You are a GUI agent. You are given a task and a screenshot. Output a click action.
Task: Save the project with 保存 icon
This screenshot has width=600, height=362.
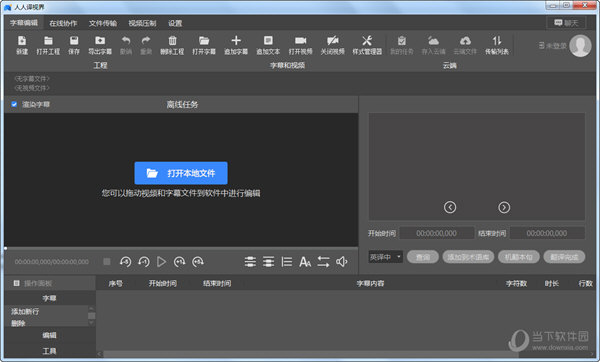tap(74, 45)
